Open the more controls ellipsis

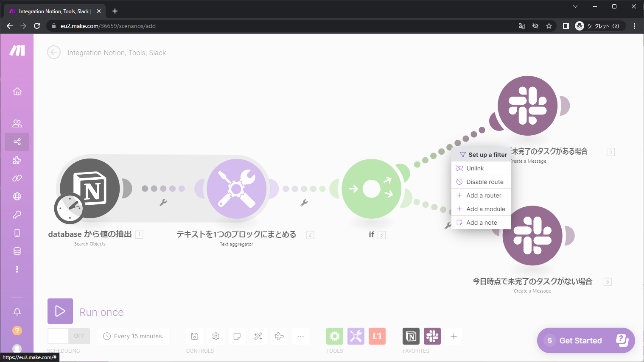tap(301, 336)
